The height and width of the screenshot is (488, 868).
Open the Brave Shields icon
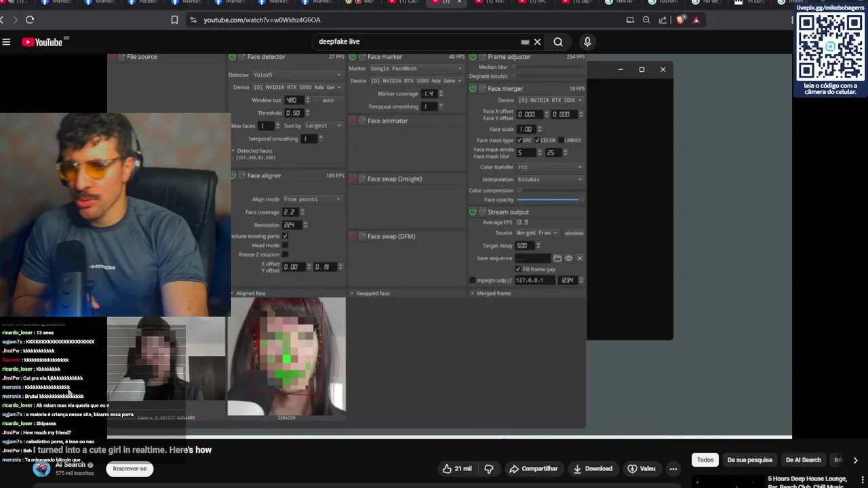pos(681,20)
